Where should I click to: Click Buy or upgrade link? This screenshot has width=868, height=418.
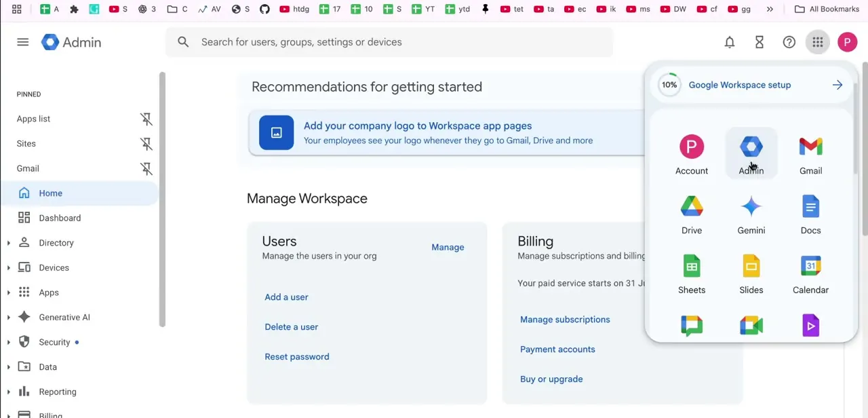pos(551,379)
